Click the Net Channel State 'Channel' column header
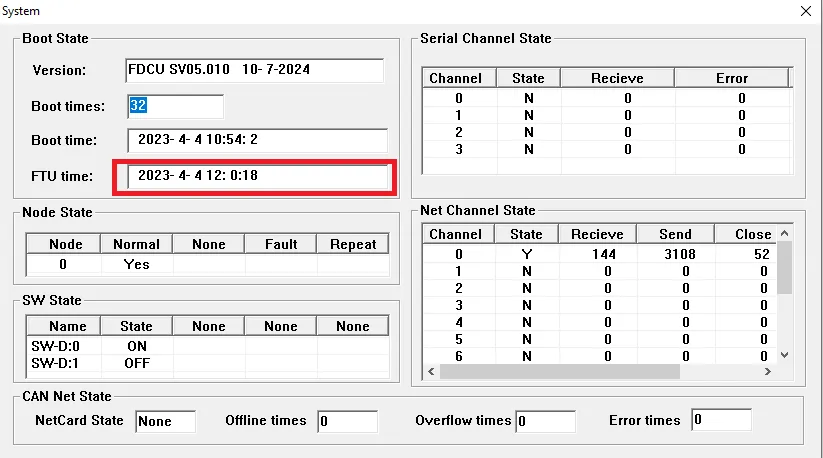 (x=458, y=234)
